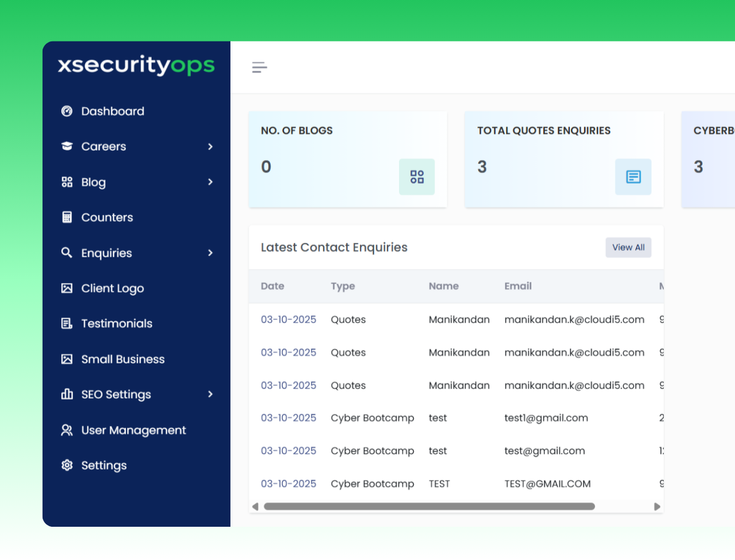Click the Date column header
Viewport: 735px width, 560px height.
tap(272, 286)
